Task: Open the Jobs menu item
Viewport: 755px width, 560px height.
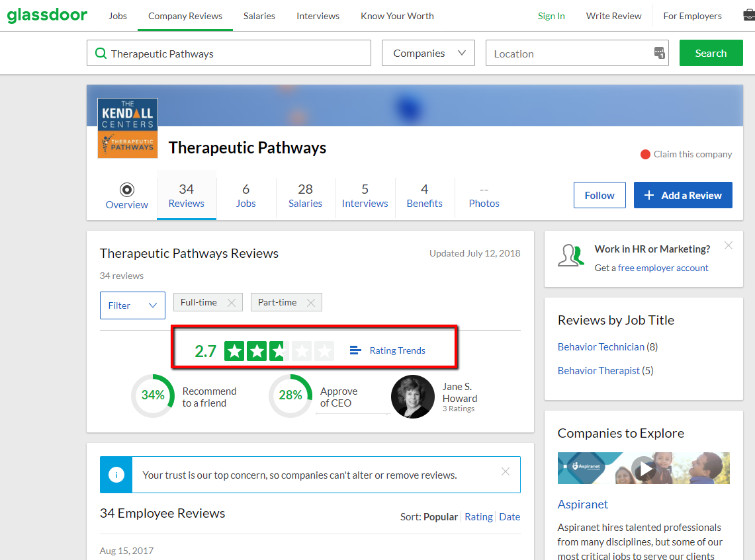Action: (x=118, y=16)
